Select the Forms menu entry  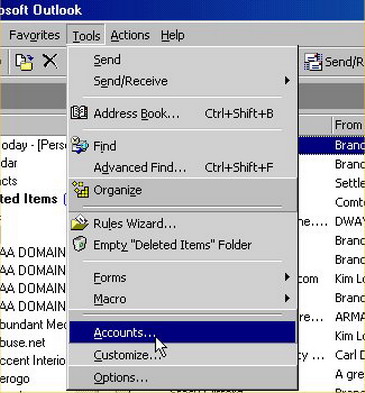(182, 277)
